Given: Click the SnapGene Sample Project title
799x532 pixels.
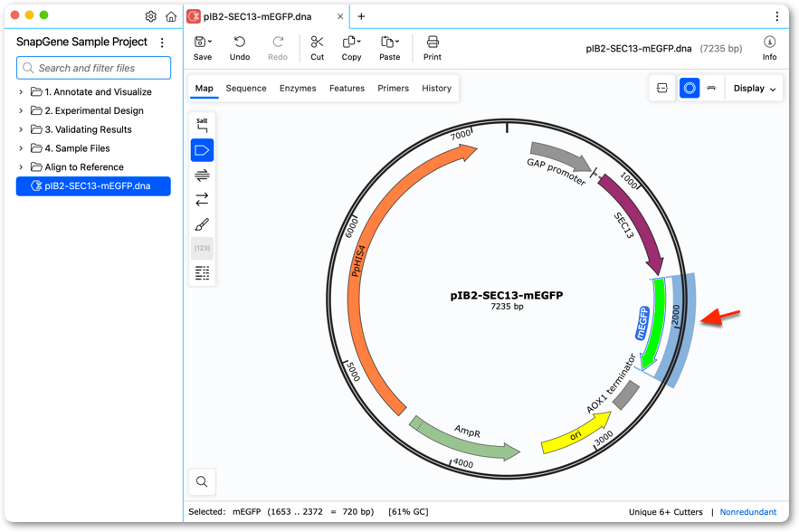Looking at the screenshot, I should tap(81, 42).
